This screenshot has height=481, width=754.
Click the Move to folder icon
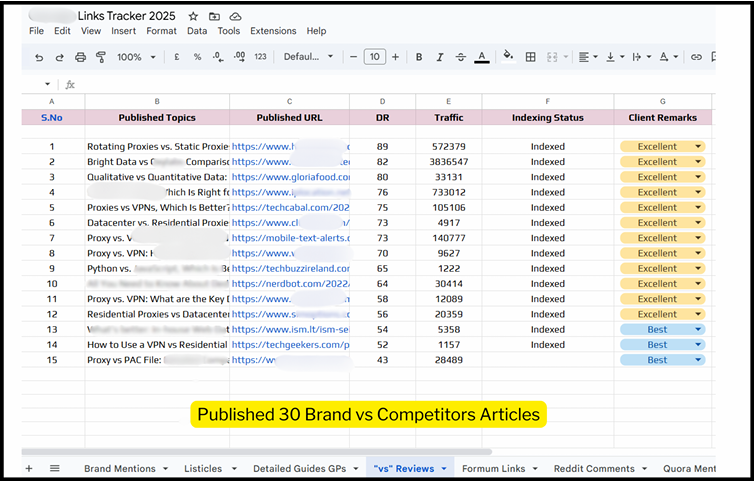click(x=214, y=16)
